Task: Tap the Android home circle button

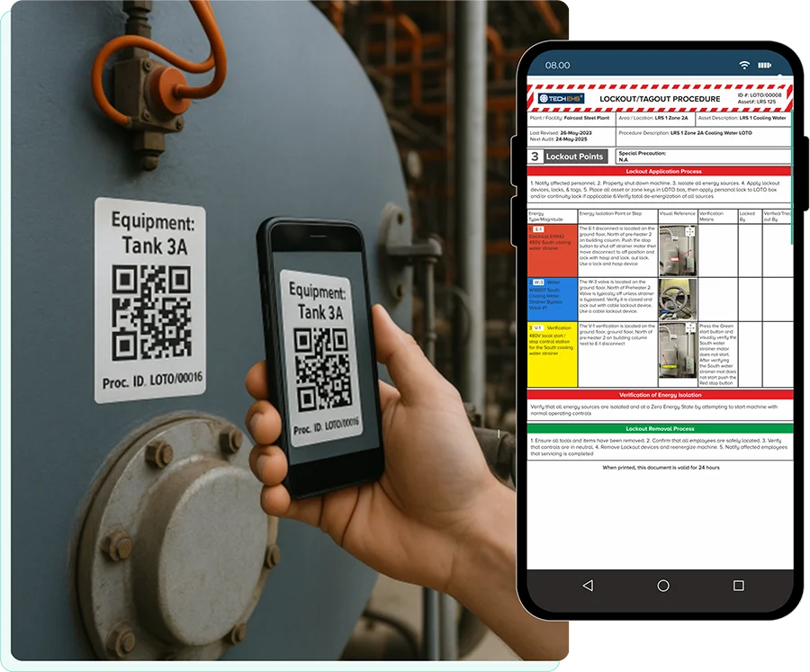Action: (663, 586)
